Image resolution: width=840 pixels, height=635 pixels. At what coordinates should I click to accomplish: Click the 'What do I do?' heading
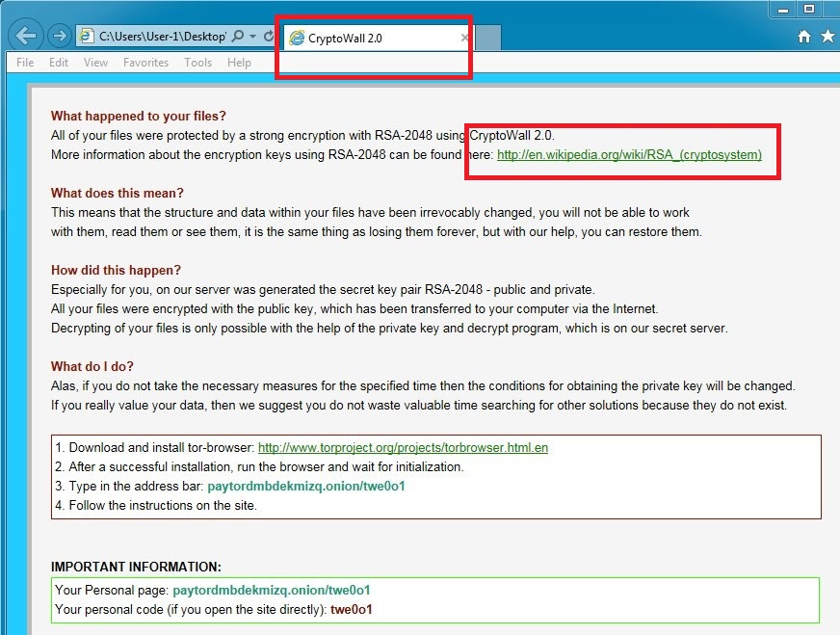pyautogui.click(x=92, y=366)
